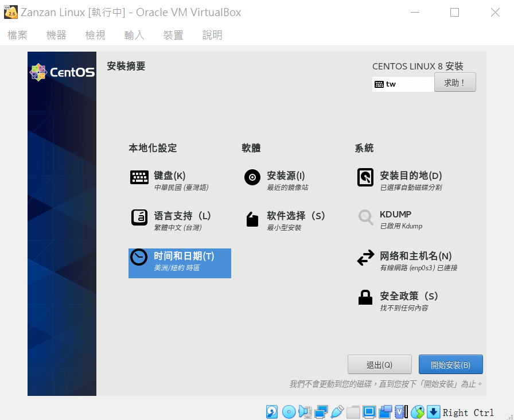Click the disc icon for 安装源
This screenshot has height=420, width=514.
point(252,177)
